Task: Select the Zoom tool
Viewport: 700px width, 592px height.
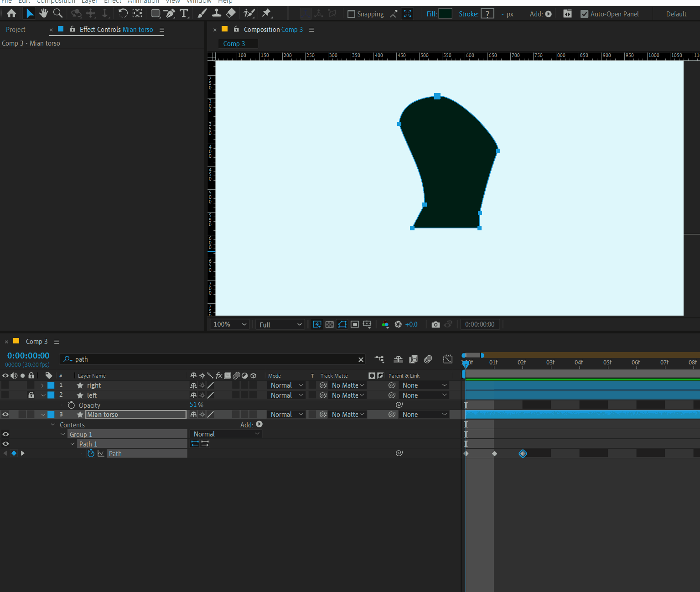Action: [58, 13]
